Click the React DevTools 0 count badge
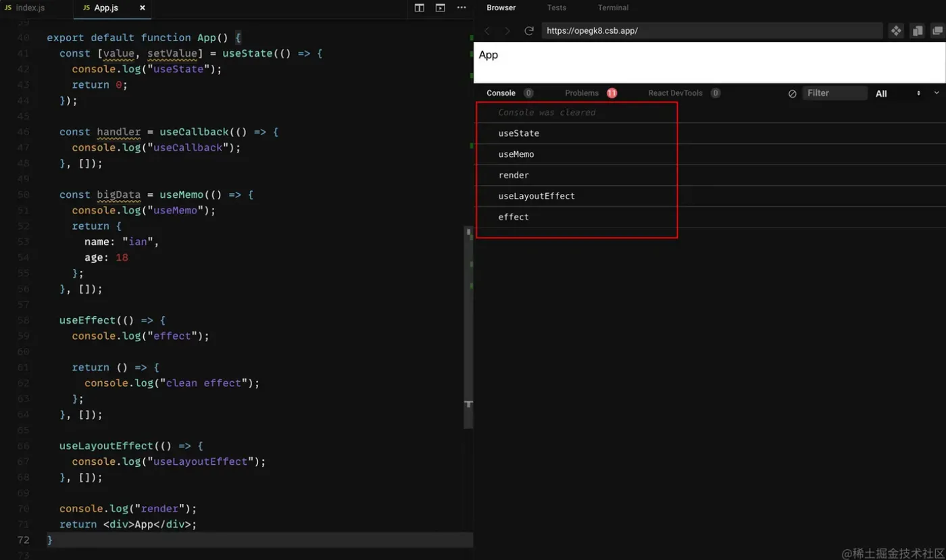 click(716, 93)
